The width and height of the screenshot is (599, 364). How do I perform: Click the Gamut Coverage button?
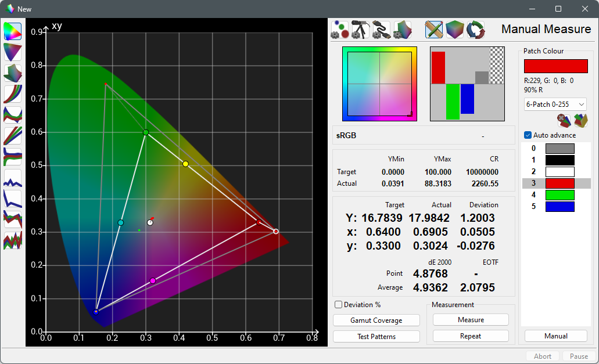pyautogui.click(x=376, y=320)
